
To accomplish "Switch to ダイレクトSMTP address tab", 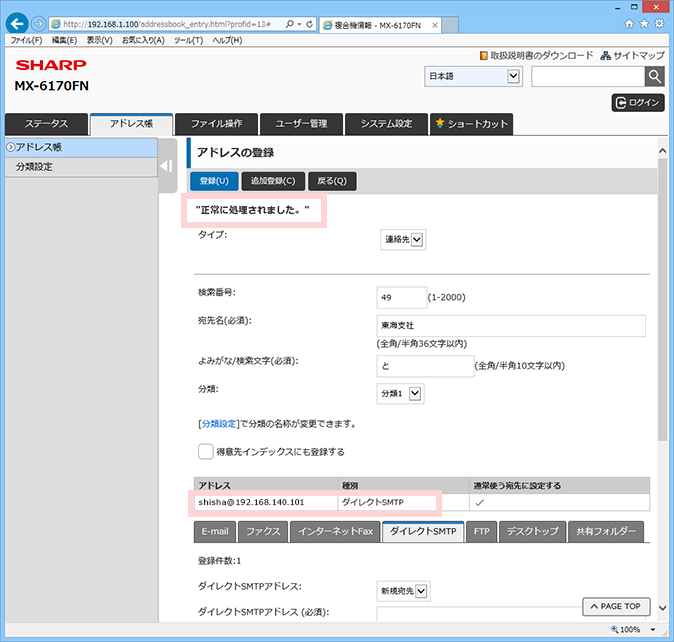I will (423, 532).
